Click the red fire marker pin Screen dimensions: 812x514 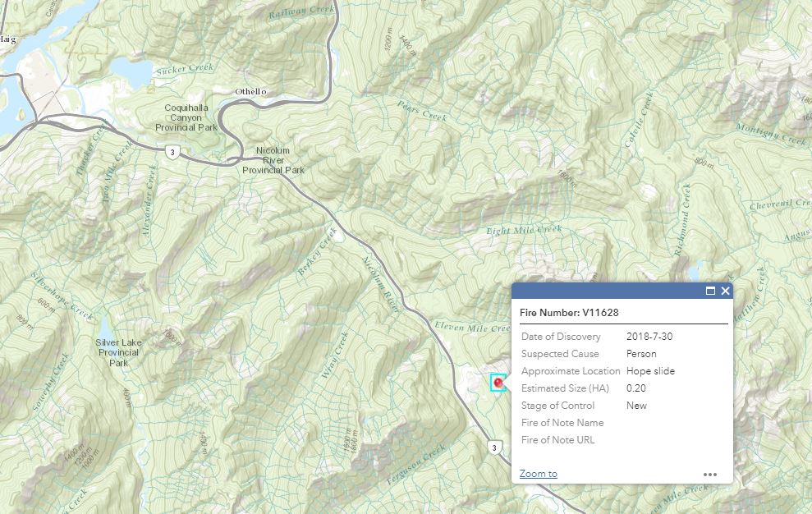[x=498, y=382]
